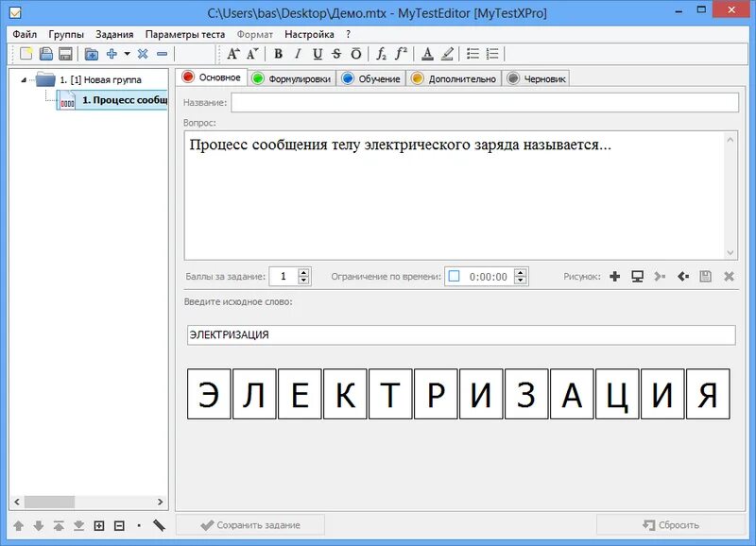Screen dimensions: 756x546
Task: Open the Файл menu
Action: 25,34
